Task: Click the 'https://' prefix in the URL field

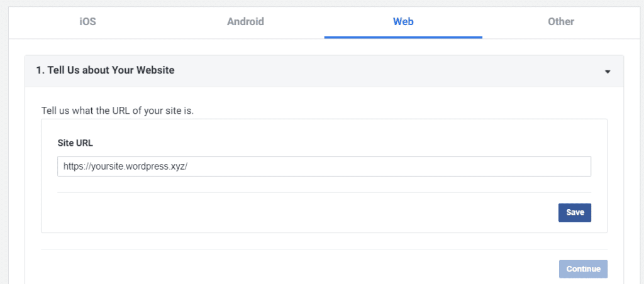Action: pos(77,167)
